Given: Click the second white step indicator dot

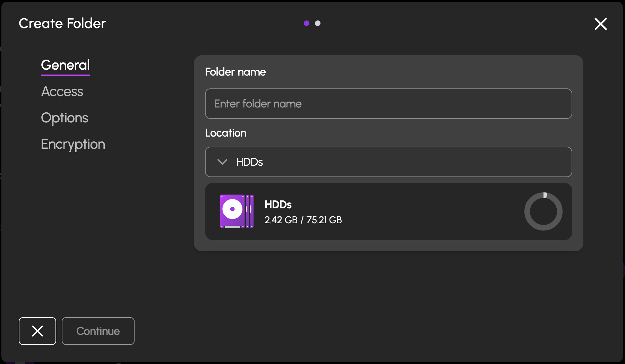Looking at the screenshot, I should [x=318, y=23].
